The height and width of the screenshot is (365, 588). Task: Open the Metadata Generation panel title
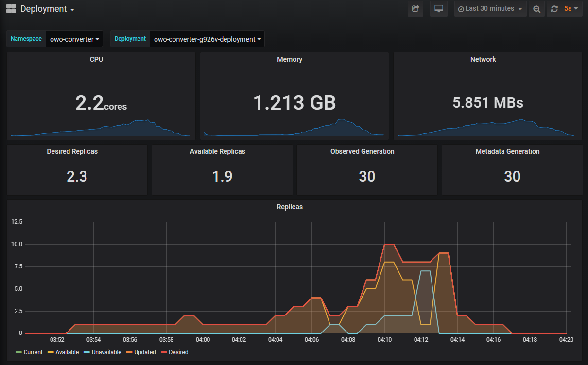tap(508, 151)
